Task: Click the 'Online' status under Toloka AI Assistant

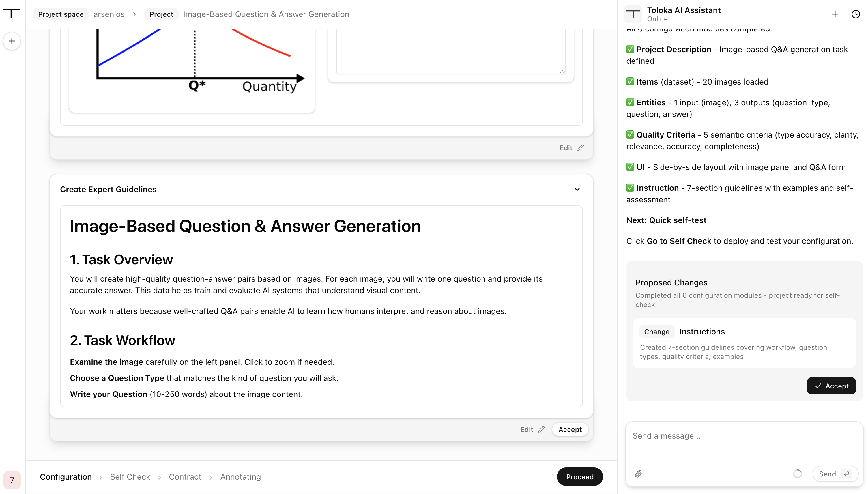Action: [x=657, y=19]
